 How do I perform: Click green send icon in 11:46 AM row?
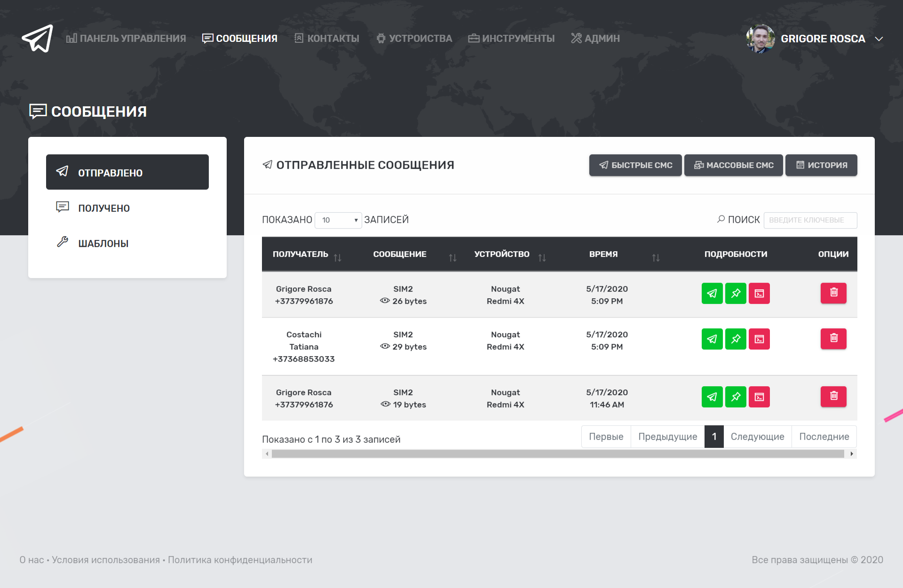pos(712,397)
